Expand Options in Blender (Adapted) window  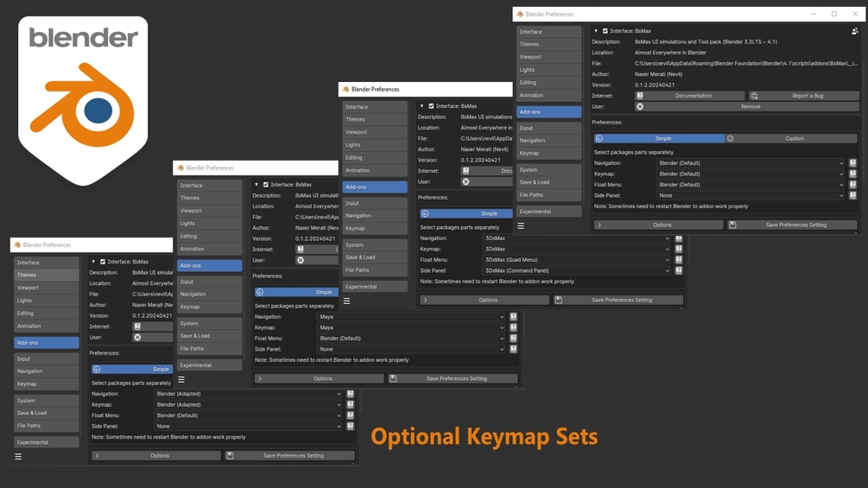click(x=156, y=455)
